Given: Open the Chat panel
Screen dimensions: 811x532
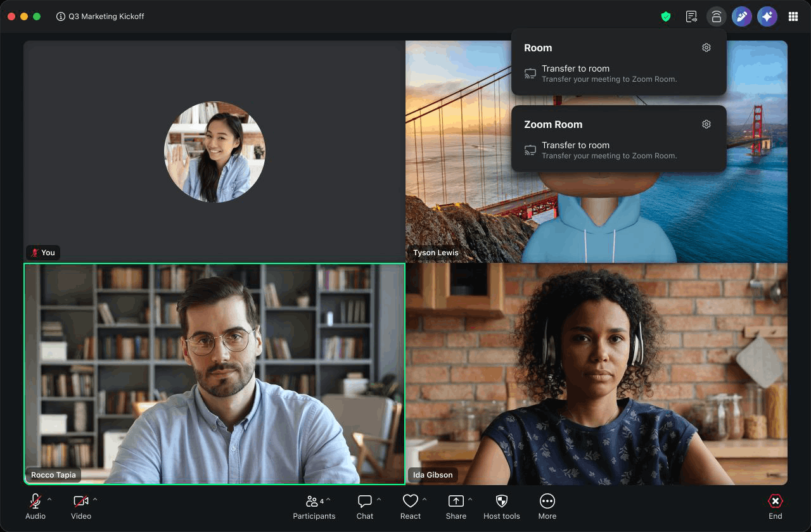Looking at the screenshot, I should point(365,507).
